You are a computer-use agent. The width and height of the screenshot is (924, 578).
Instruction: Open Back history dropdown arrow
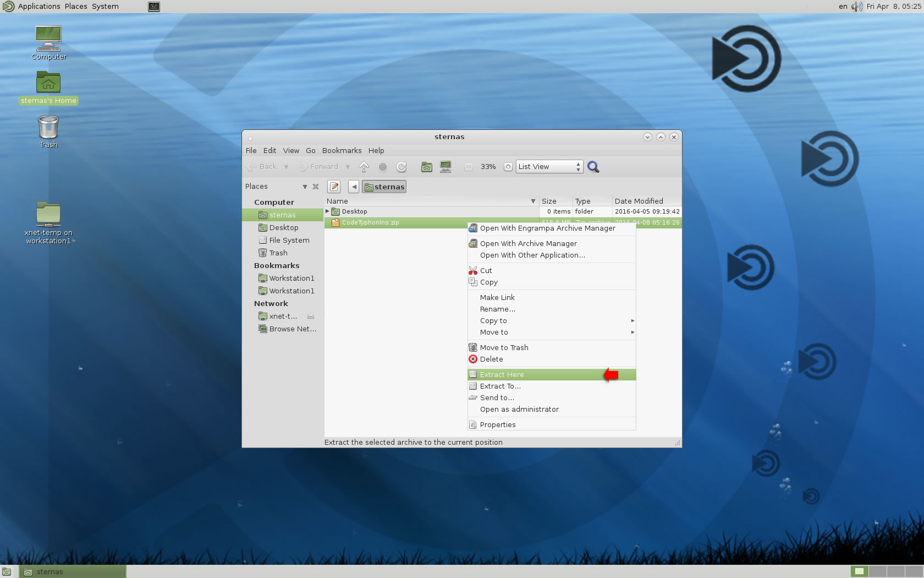[286, 167]
